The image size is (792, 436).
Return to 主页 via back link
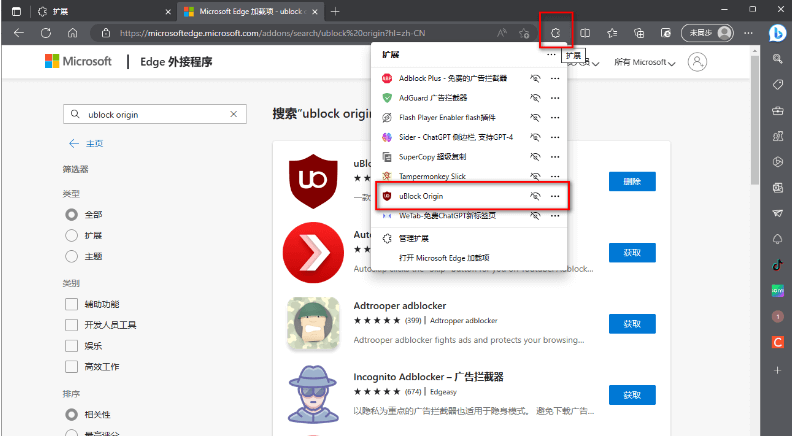pyautogui.click(x=86, y=143)
